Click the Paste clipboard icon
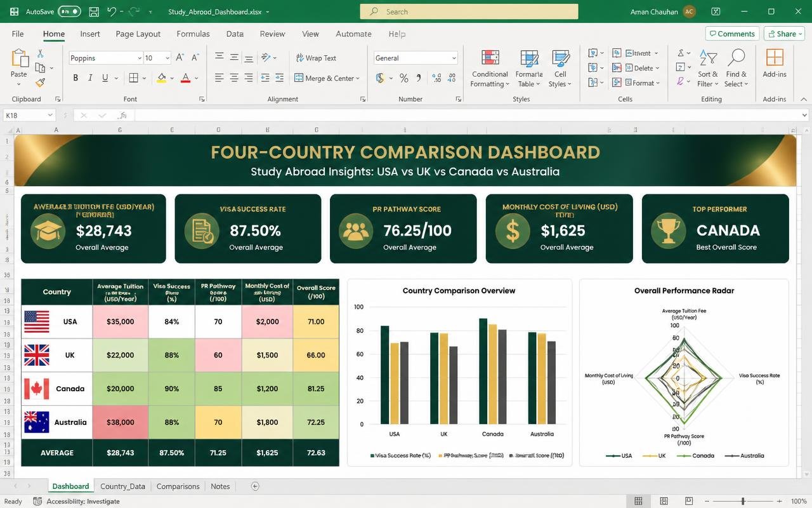The height and width of the screenshot is (508, 812). pyautogui.click(x=19, y=58)
